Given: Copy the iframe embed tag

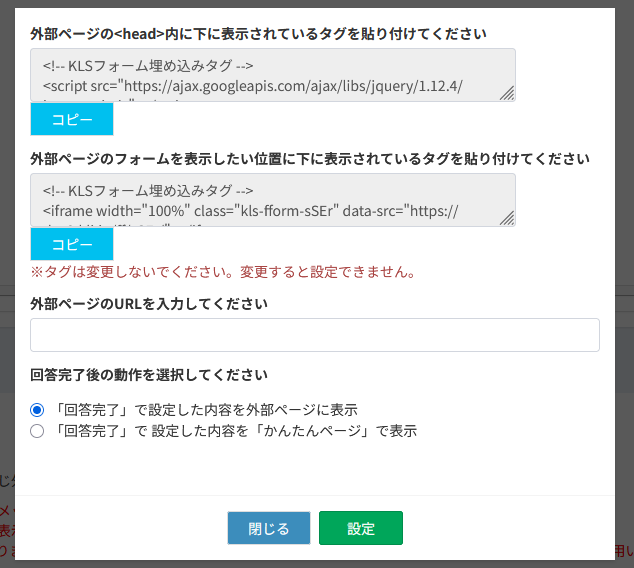Looking at the screenshot, I should pyautogui.click(x=72, y=244).
